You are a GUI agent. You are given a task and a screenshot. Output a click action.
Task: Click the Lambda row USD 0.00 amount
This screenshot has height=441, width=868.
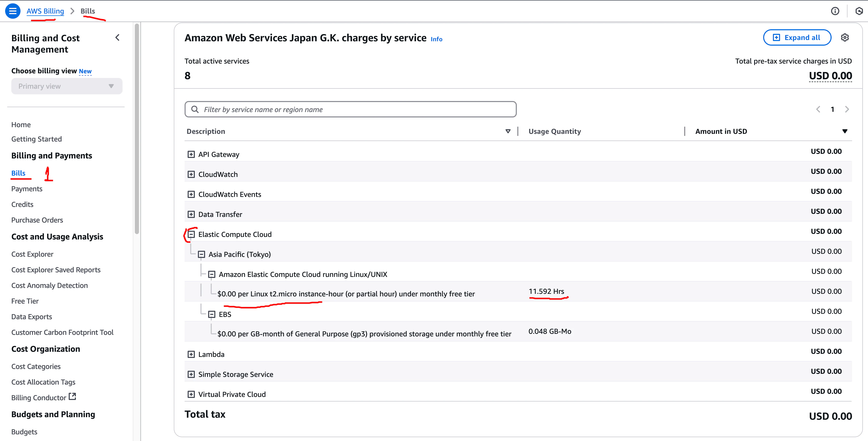coord(826,351)
